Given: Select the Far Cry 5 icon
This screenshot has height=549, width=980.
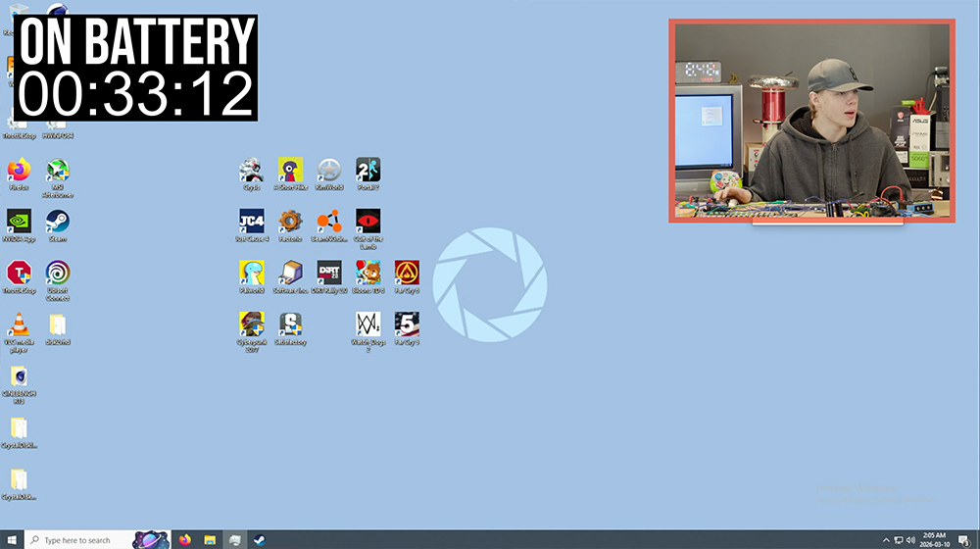Looking at the screenshot, I should (x=407, y=324).
